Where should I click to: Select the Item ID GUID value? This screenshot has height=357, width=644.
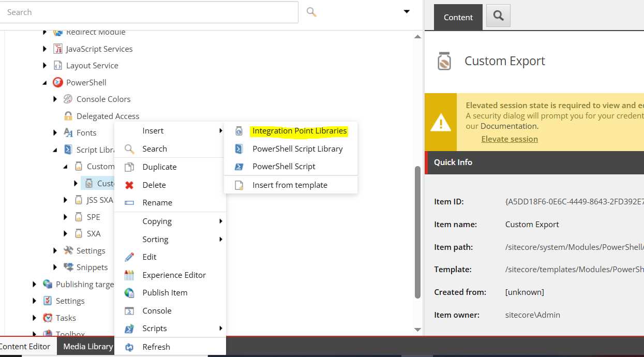[x=574, y=201]
